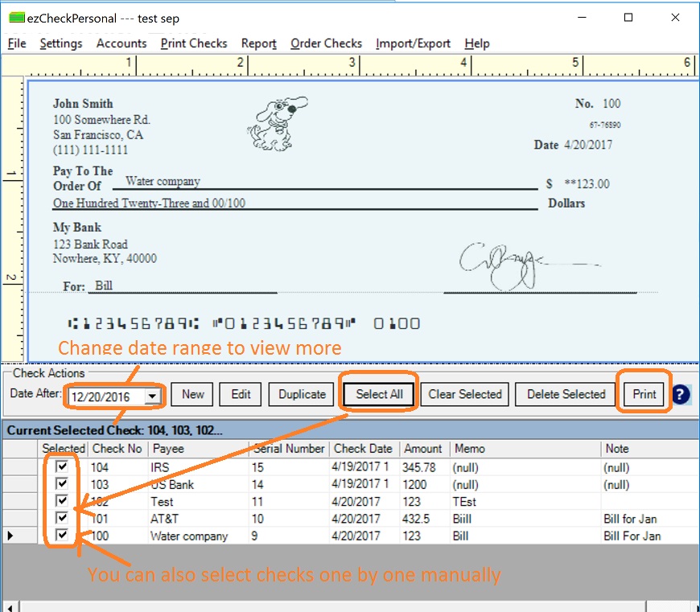Uncheck the checkbox for check 104

click(62, 466)
